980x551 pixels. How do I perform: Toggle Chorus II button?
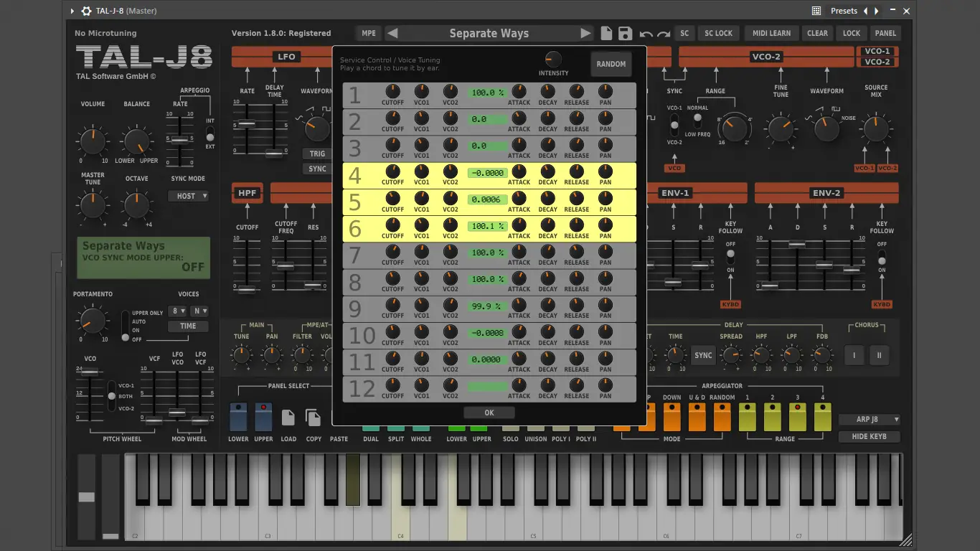(879, 355)
